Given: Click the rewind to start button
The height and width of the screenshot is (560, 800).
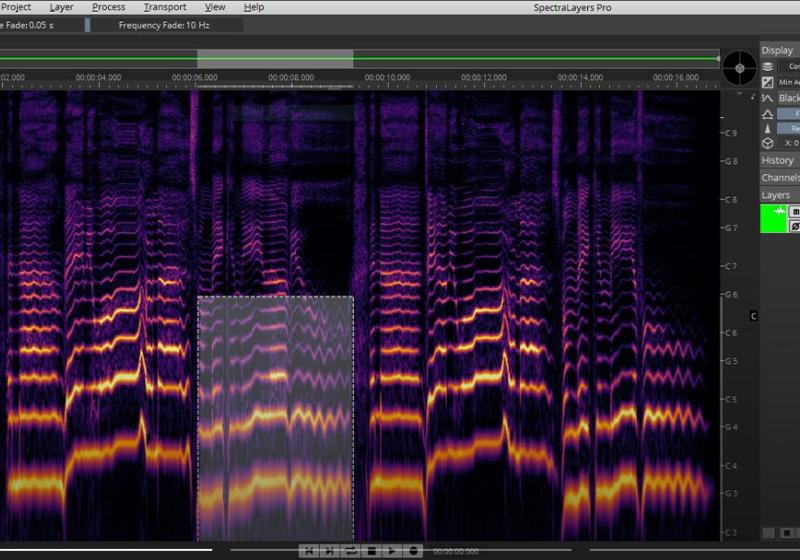Looking at the screenshot, I should pos(310,551).
